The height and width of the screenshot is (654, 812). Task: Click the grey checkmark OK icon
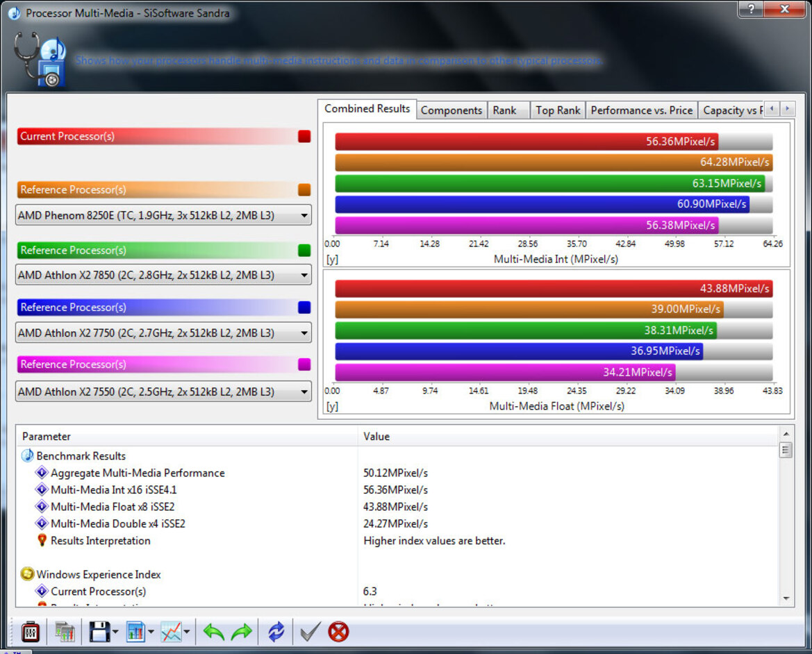coord(310,632)
